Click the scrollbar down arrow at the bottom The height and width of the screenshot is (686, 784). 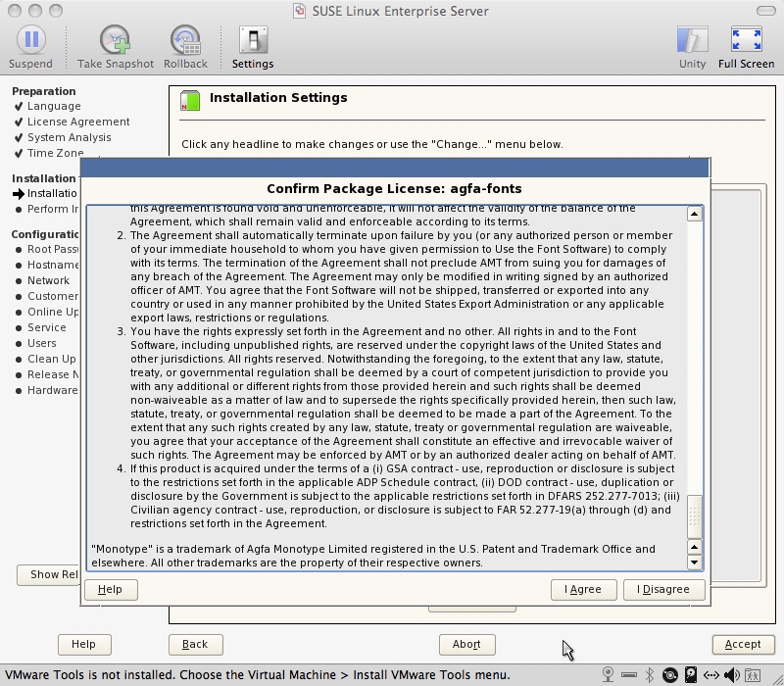(694, 562)
